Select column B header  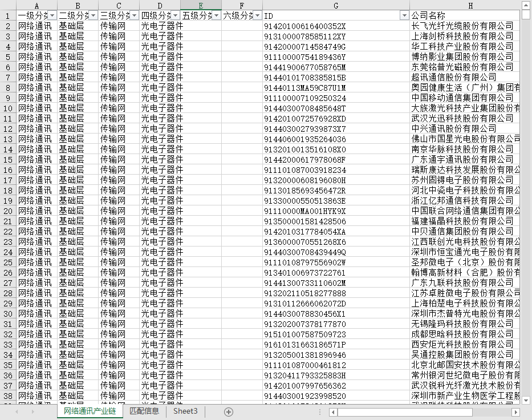pyautogui.click(x=78, y=6)
